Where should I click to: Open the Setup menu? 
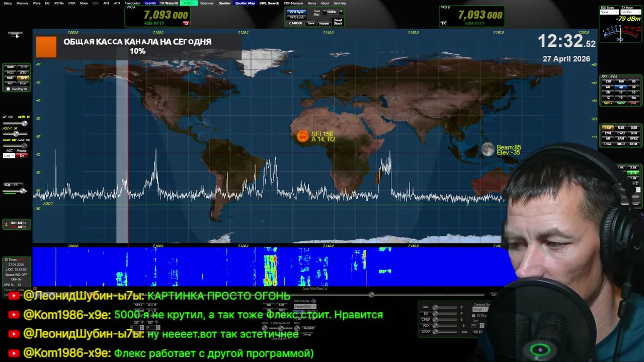pos(8,3)
